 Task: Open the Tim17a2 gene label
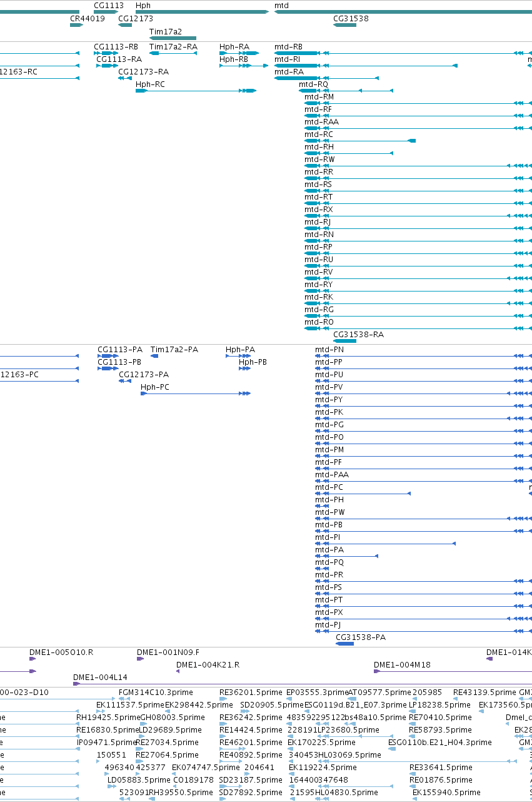tap(166, 31)
